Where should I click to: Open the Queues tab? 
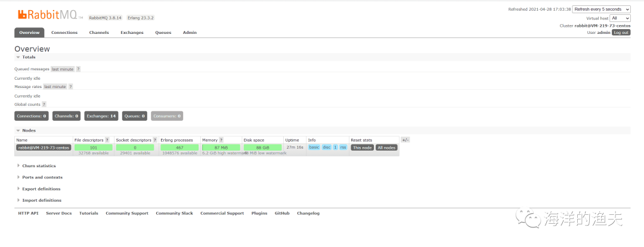pyautogui.click(x=163, y=33)
